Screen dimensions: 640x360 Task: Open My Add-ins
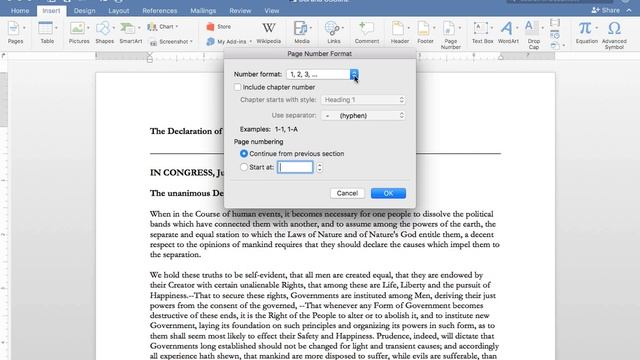[229, 41]
